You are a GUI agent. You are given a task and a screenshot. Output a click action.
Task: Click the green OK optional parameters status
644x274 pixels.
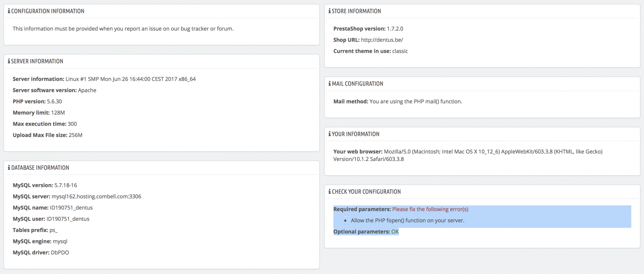tap(395, 232)
